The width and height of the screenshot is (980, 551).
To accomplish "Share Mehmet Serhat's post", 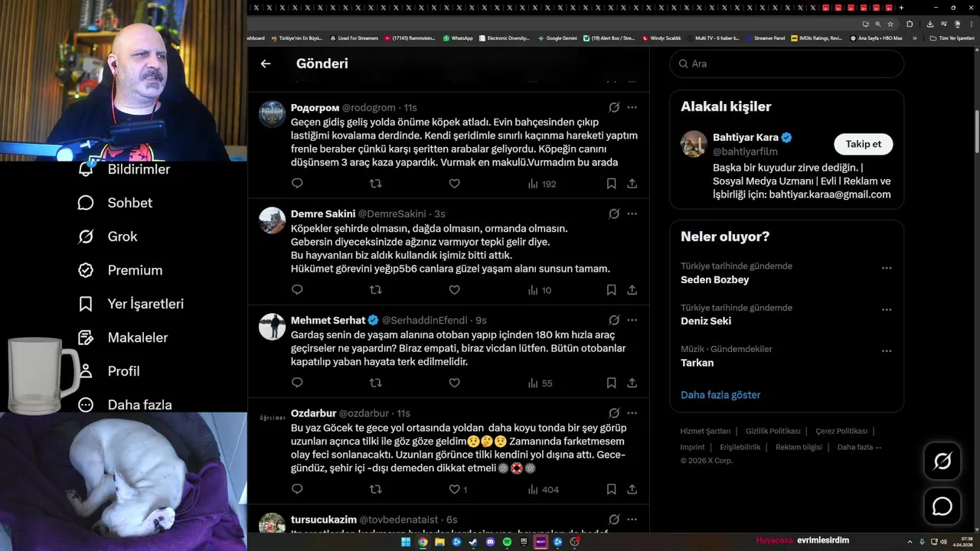I will click(632, 383).
